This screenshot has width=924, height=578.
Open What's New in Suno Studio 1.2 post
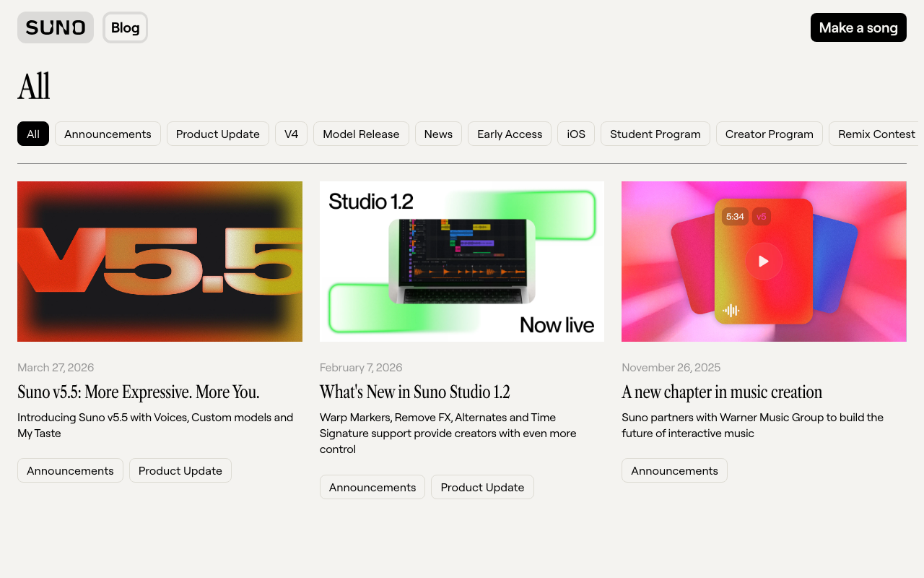[x=414, y=392]
